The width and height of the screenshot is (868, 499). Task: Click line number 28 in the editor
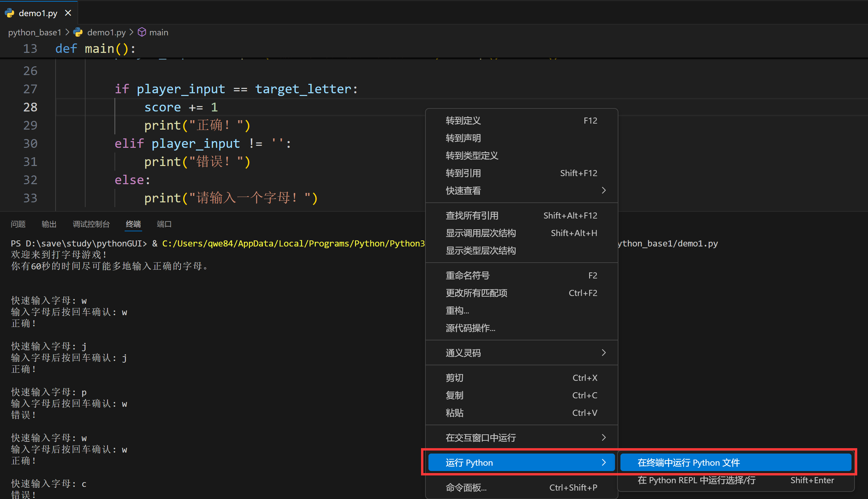pyautogui.click(x=30, y=107)
